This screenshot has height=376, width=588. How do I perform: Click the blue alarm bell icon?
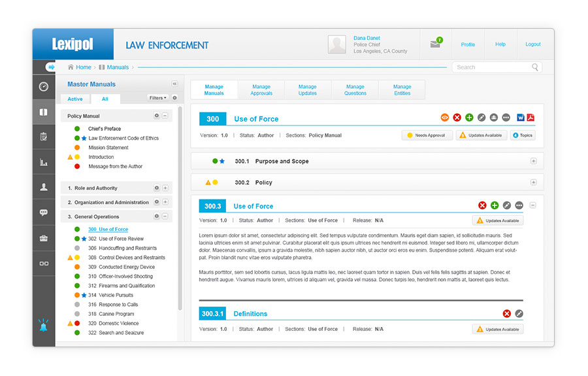tap(44, 325)
